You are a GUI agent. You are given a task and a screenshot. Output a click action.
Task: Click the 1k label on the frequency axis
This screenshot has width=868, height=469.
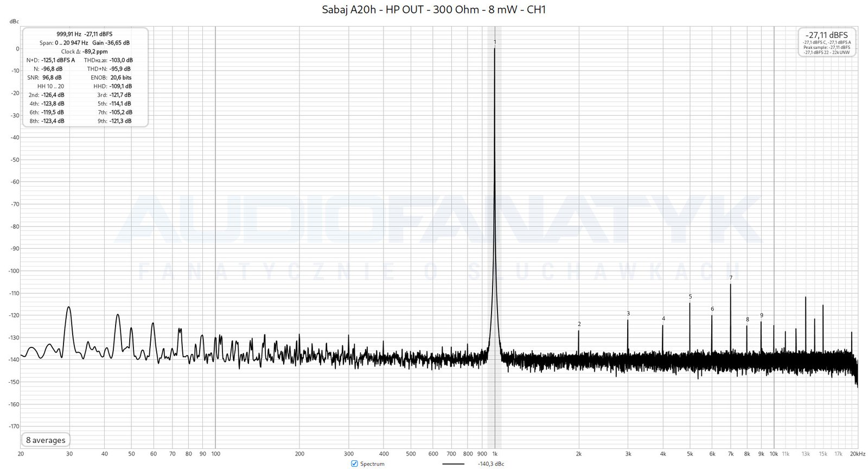pos(495,454)
